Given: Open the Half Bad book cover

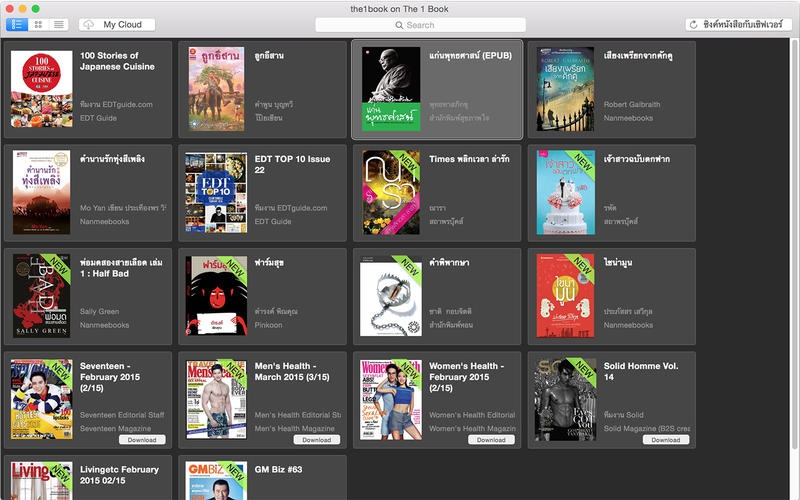Looking at the screenshot, I should pyautogui.click(x=41, y=296).
